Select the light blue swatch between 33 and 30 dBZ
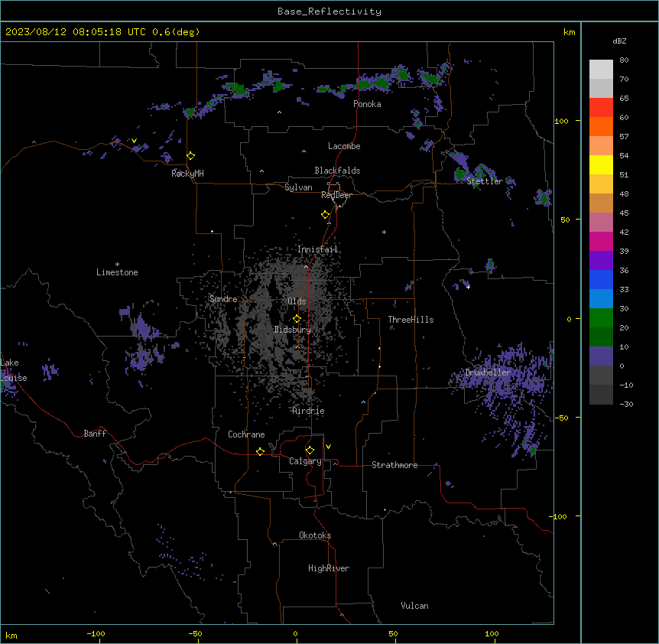Viewport: 659px width, 644px height. click(x=601, y=299)
